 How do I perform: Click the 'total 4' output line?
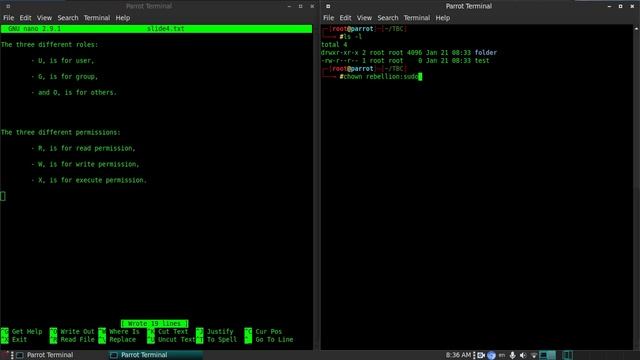click(x=334, y=44)
